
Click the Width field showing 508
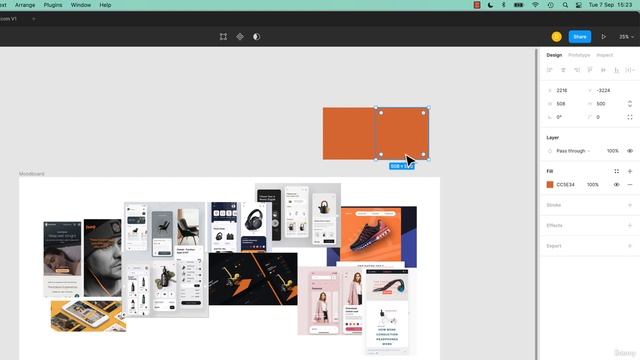(x=563, y=104)
